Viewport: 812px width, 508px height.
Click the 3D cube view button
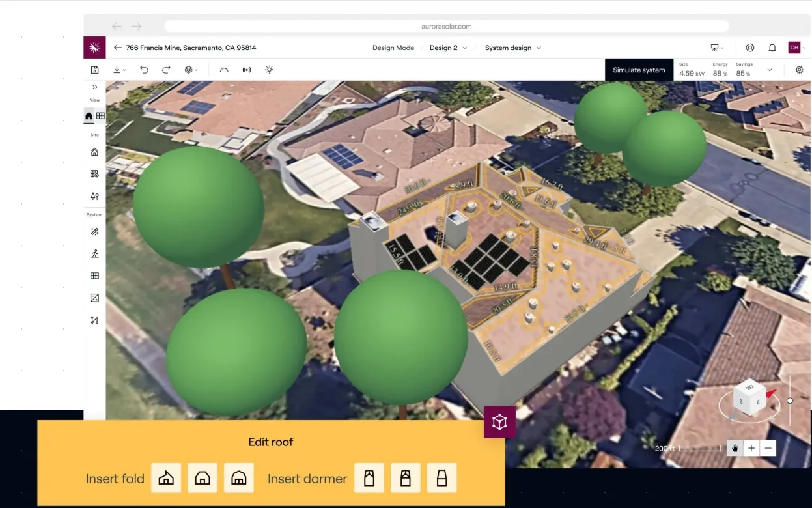coord(499,422)
